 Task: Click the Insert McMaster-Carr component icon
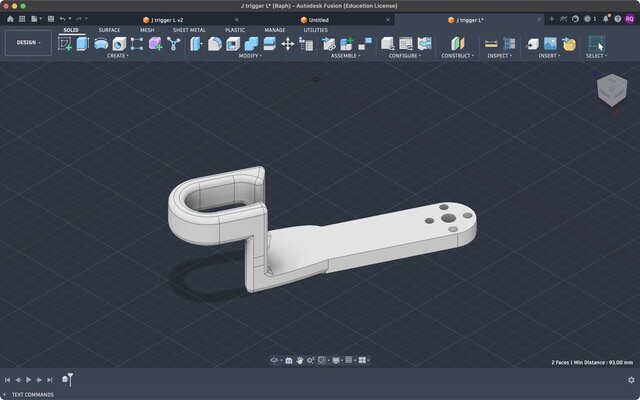(x=569, y=44)
